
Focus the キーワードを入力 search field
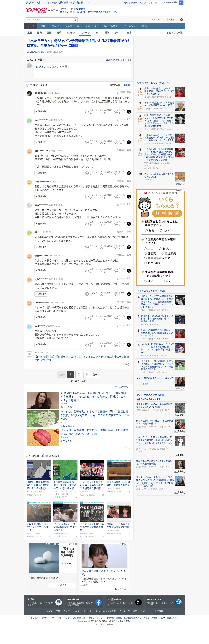tap(49, 19)
